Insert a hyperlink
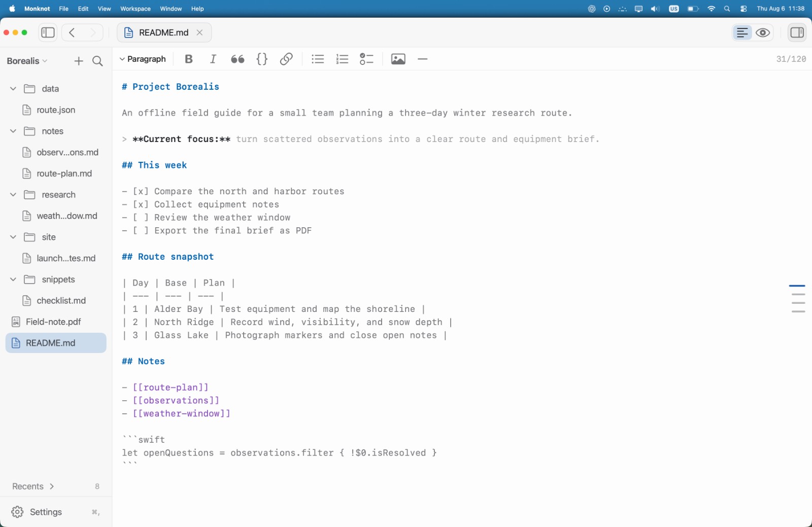The height and width of the screenshot is (527, 812). pyautogui.click(x=286, y=59)
